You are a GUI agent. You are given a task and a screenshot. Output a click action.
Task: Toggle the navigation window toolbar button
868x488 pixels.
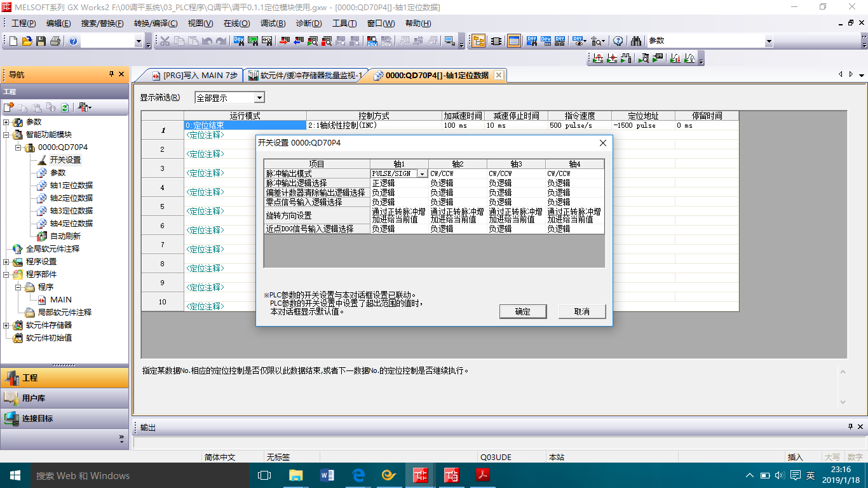point(478,41)
